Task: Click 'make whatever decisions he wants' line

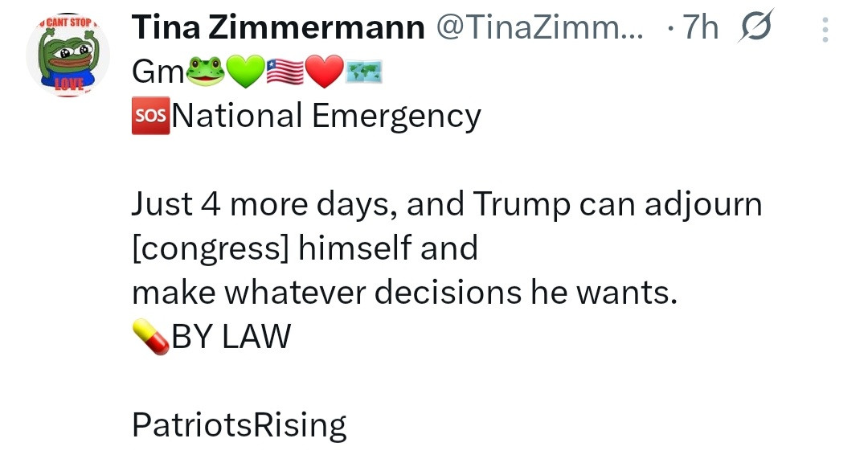Action: click(x=400, y=293)
